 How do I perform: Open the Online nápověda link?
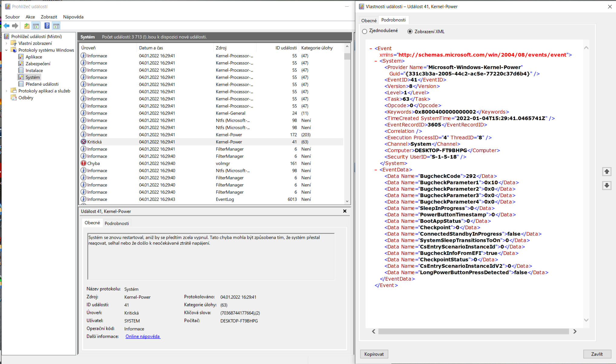[x=142, y=336]
